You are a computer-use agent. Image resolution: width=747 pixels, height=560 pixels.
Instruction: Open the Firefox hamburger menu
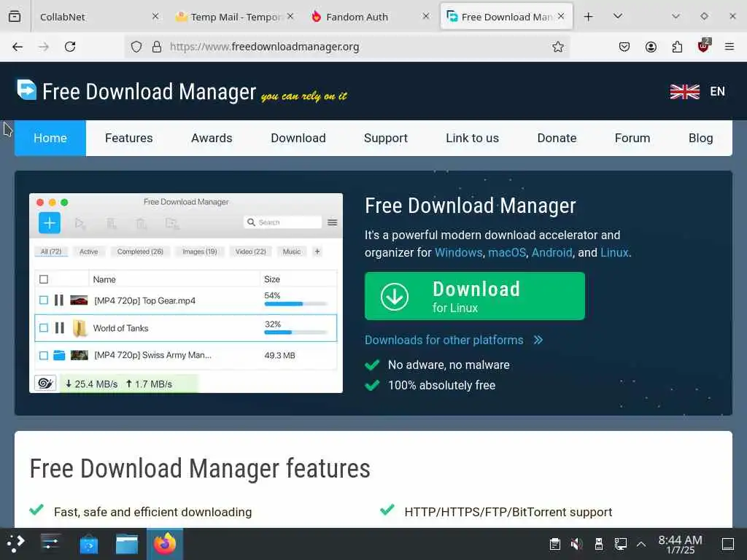[x=729, y=47]
